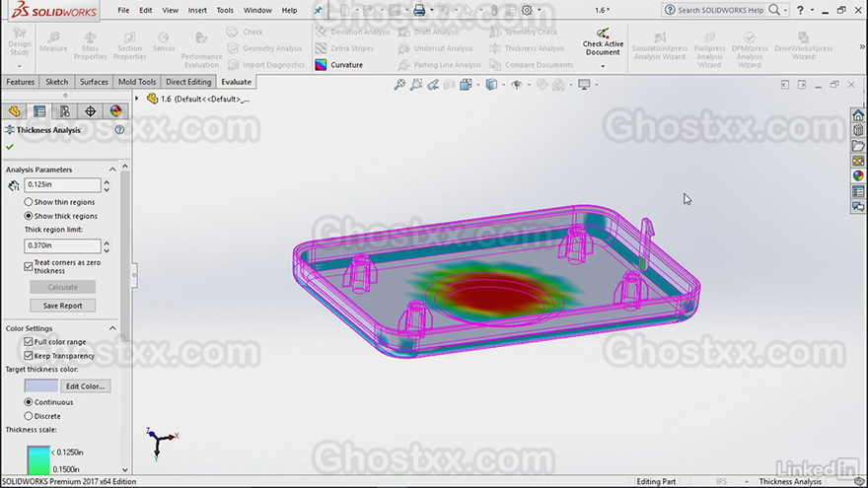The height and width of the screenshot is (488, 868).
Task: Click the target thickness color swatch
Action: click(x=41, y=385)
